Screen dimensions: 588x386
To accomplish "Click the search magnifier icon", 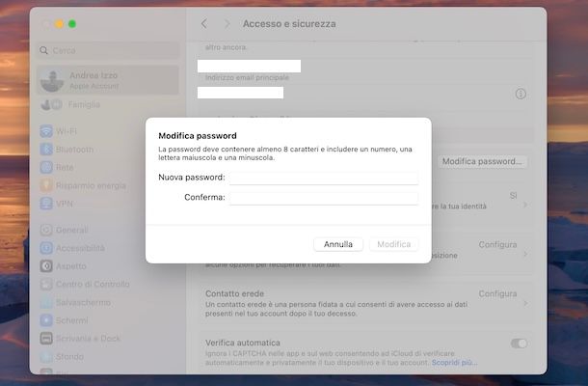I will tap(44, 50).
